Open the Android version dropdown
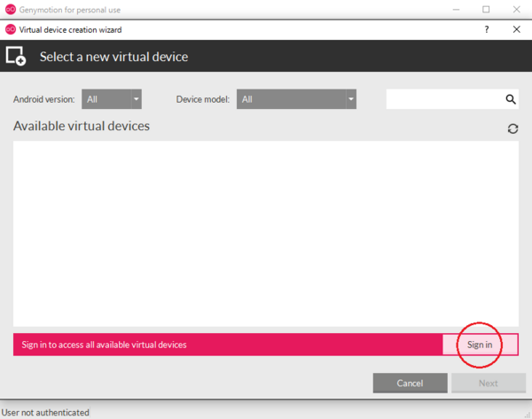The image size is (532, 419). pos(111,99)
